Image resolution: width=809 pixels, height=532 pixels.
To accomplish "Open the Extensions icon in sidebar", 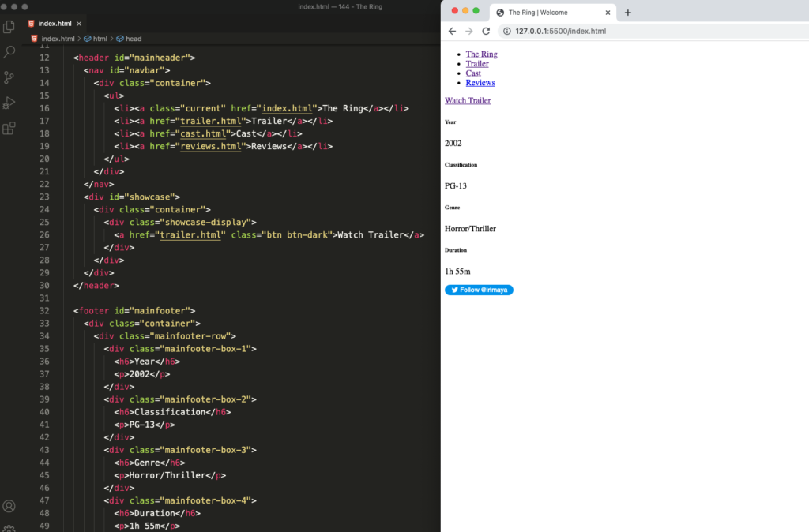I will point(9,128).
